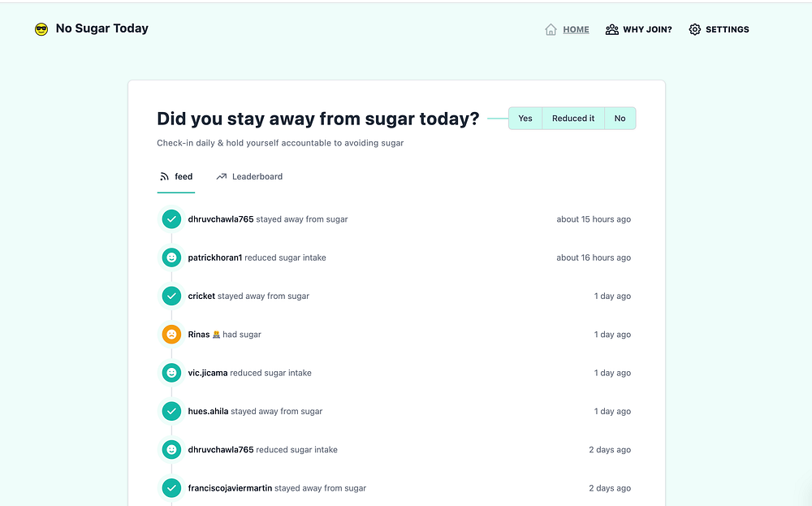Click the checkmark icon beside hues.ahila's entry
Screen dimensions: 812x506
pos(171,412)
